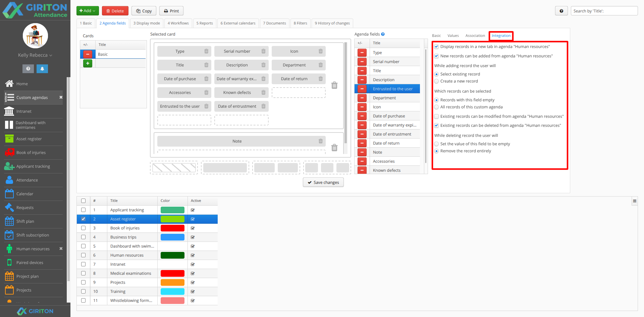This screenshot has width=644, height=317.
Task: Toggle Existing records can be deleted checkbox
Action: point(436,125)
